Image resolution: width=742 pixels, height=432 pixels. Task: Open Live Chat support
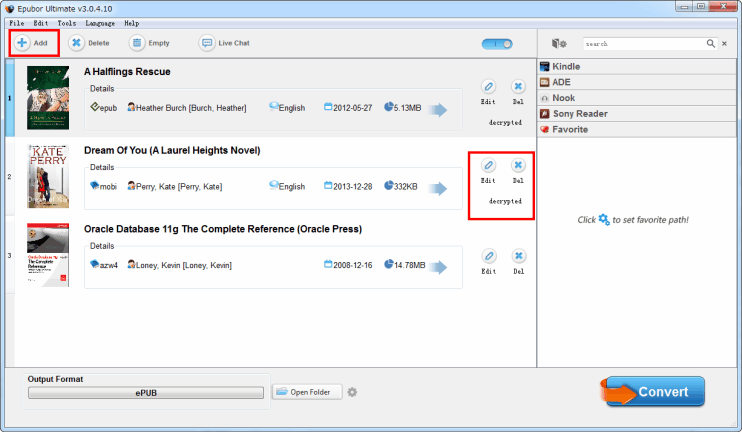pyautogui.click(x=224, y=43)
